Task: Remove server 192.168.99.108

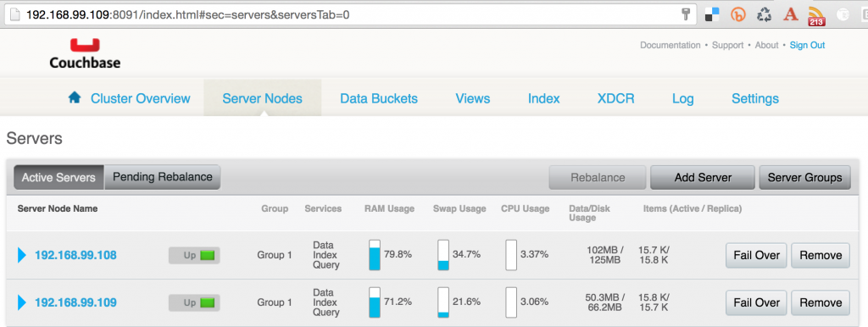Action: (x=821, y=255)
